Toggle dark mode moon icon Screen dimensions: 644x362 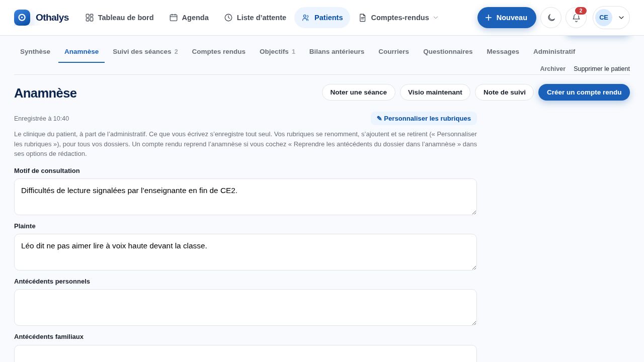pyautogui.click(x=551, y=18)
